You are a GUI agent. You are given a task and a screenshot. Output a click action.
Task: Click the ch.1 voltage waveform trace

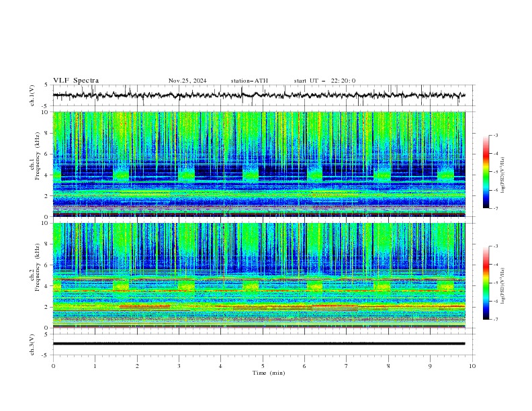tap(259, 95)
